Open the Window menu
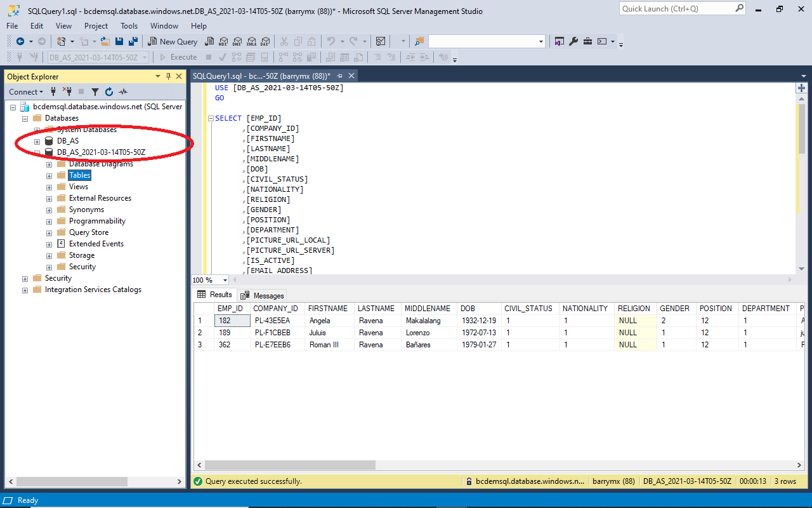Image resolution: width=812 pixels, height=508 pixels. click(164, 26)
